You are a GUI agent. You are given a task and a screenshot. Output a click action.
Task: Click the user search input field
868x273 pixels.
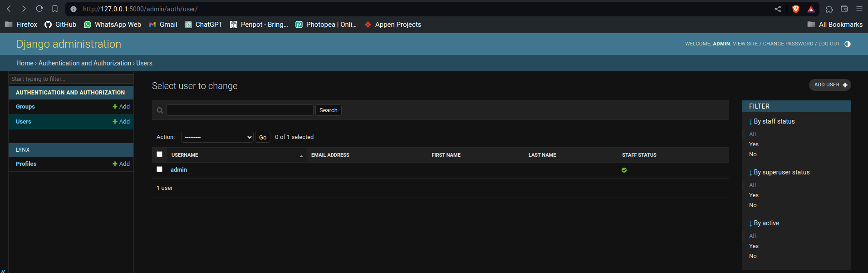[240, 110]
